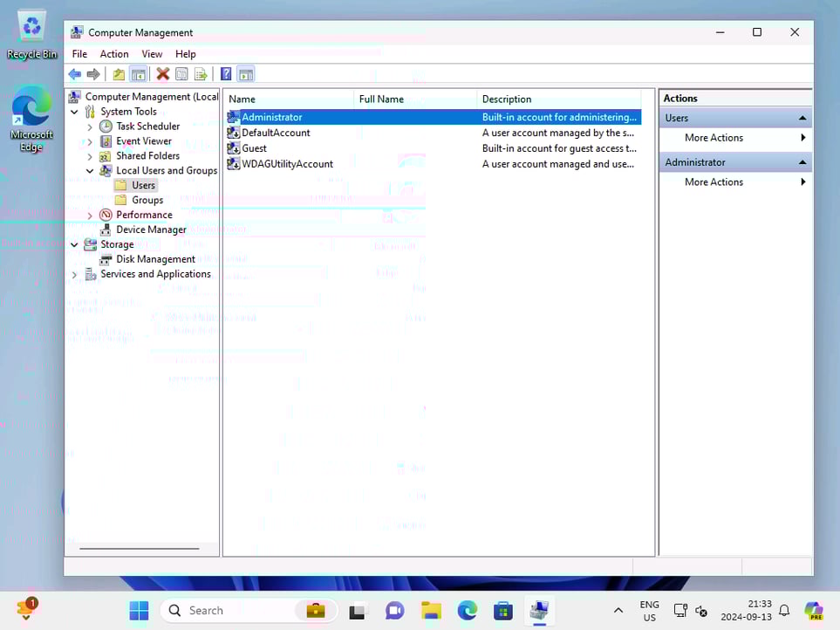This screenshot has width=840, height=630.
Task: Click the Export List toolbar icon
Action: (201, 74)
